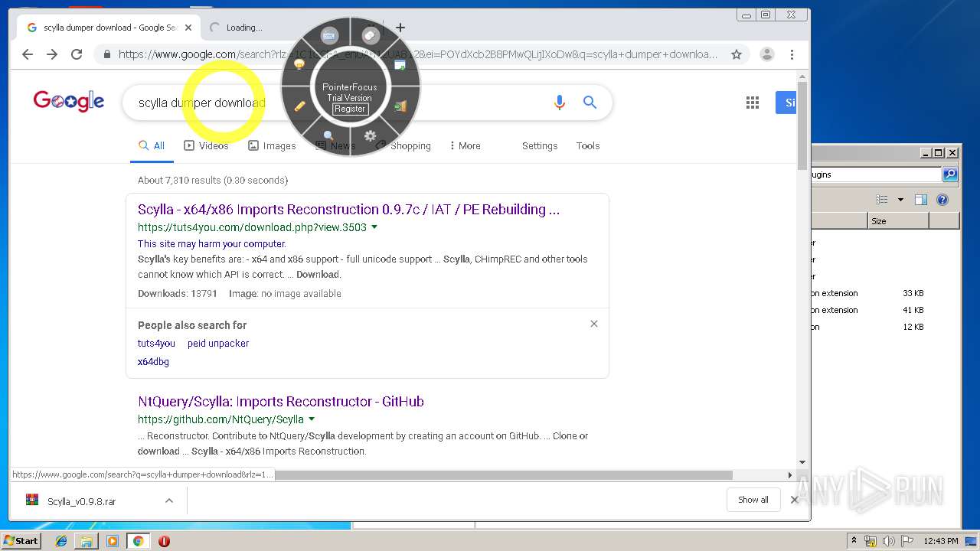Open the file explorer taskbar icon

click(87, 541)
